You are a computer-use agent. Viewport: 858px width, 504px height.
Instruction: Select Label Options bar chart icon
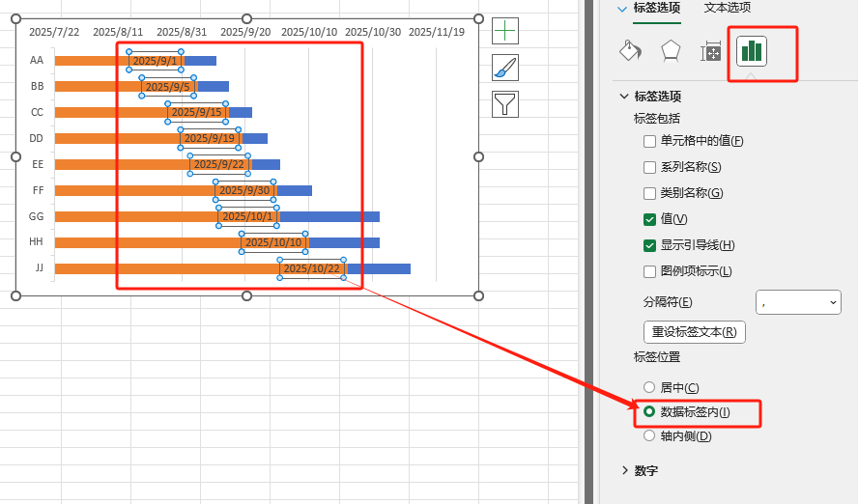752,51
